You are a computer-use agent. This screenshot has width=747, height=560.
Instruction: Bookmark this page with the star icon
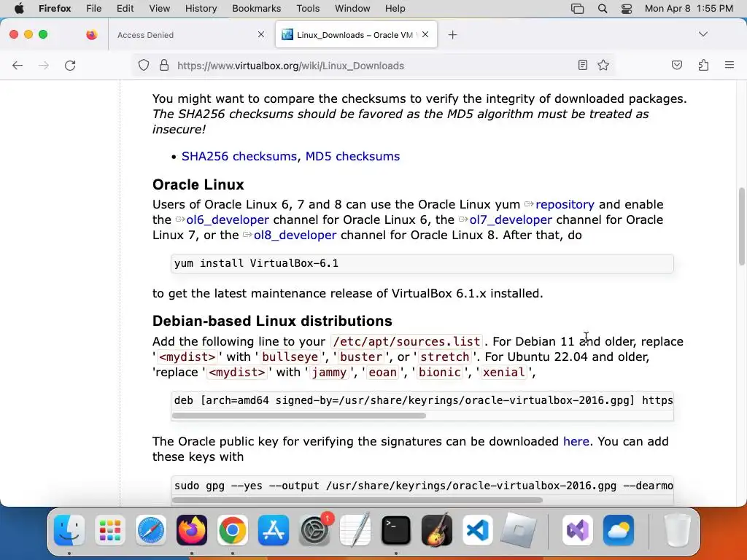pos(603,65)
